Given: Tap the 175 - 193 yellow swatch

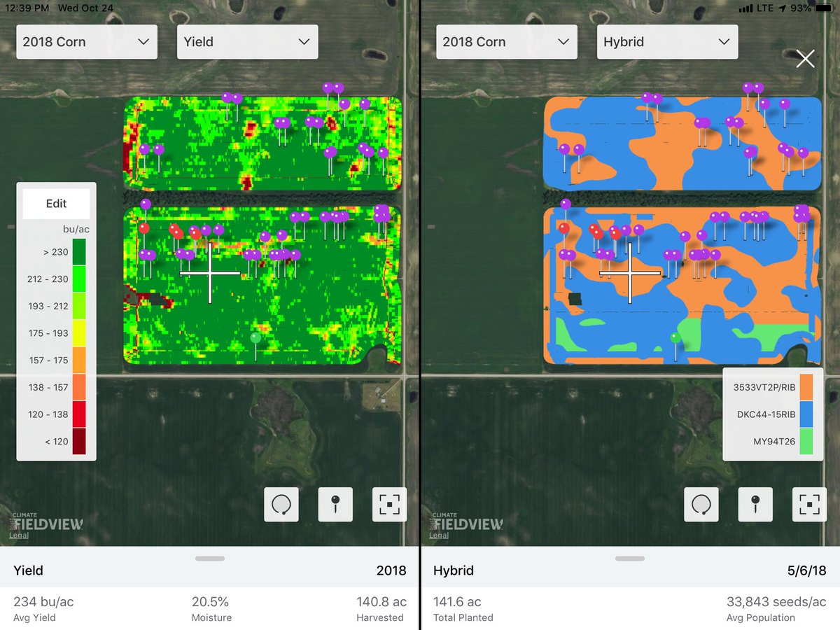Looking at the screenshot, I should 79,333.
